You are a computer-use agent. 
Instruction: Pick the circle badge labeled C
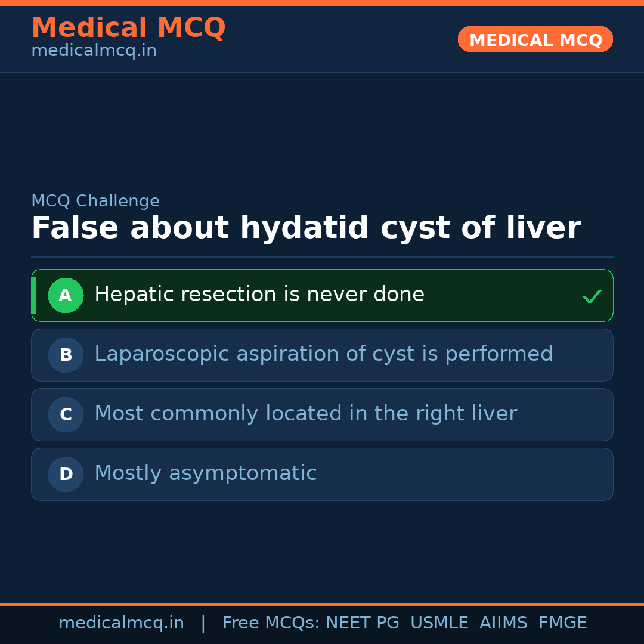(66, 415)
